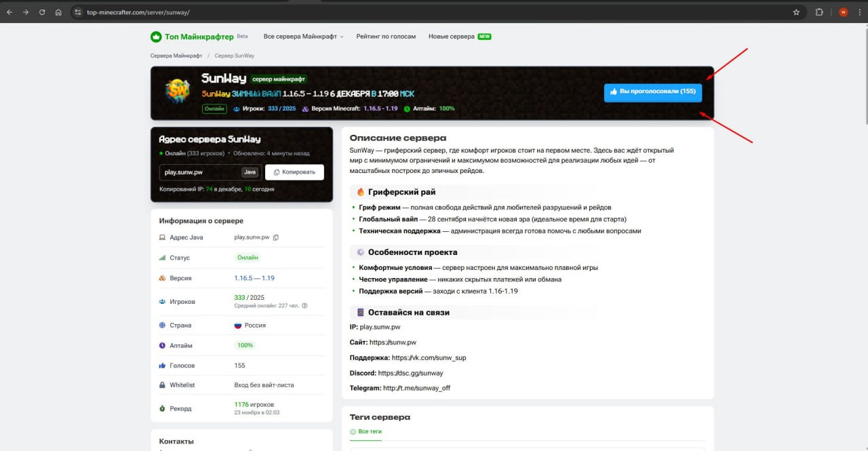
Task: Bookmark this page with the star icon
Action: pos(796,12)
